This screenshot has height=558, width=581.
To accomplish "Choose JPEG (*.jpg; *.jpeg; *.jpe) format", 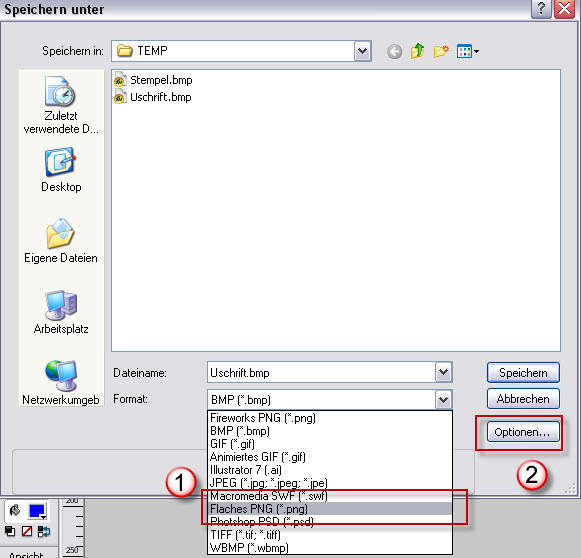I will [330, 483].
